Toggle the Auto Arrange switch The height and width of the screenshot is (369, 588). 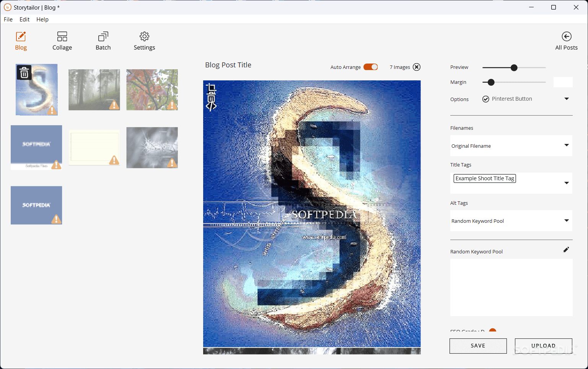pyautogui.click(x=370, y=67)
